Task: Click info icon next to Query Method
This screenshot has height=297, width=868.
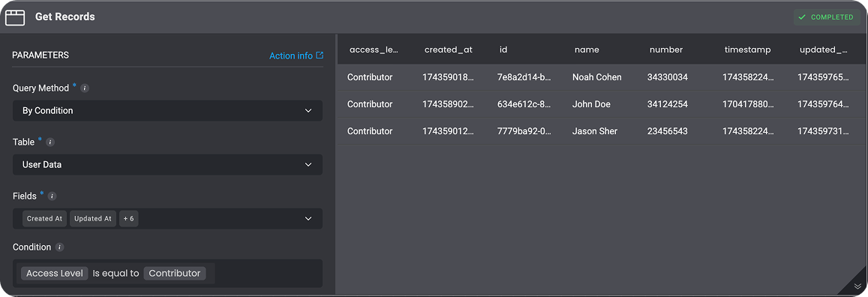Action: pyautogui.click(x=85, y=88)
